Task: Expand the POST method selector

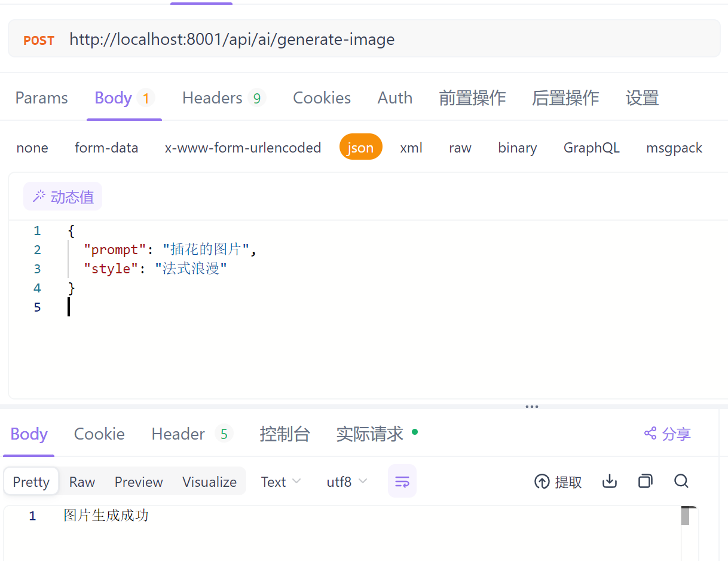Action: coord(38,40)
